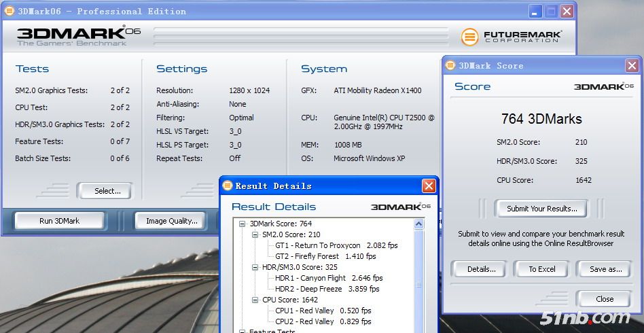
Task: Click the Futuremark Corporation logo
Action: click(x=511, y=37)
